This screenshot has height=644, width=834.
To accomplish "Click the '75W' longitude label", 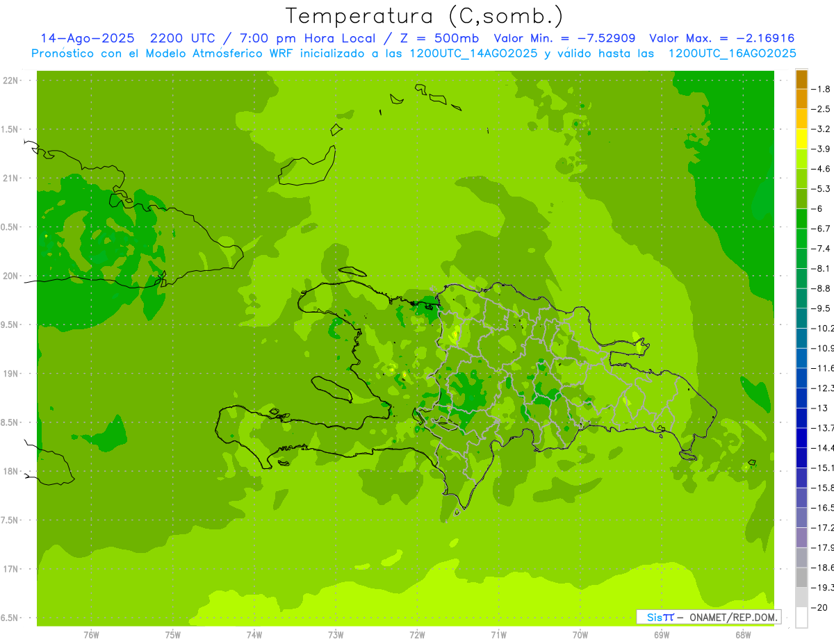I will (x=173, y=635).
